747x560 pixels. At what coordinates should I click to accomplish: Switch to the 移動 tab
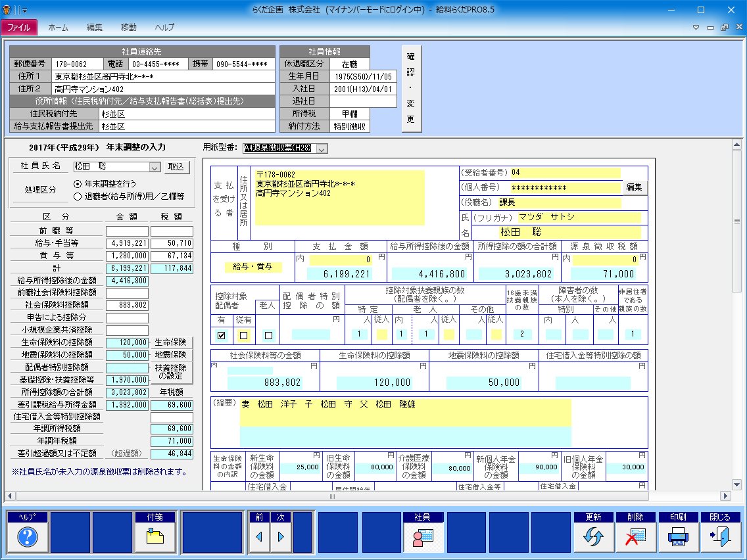129,27
